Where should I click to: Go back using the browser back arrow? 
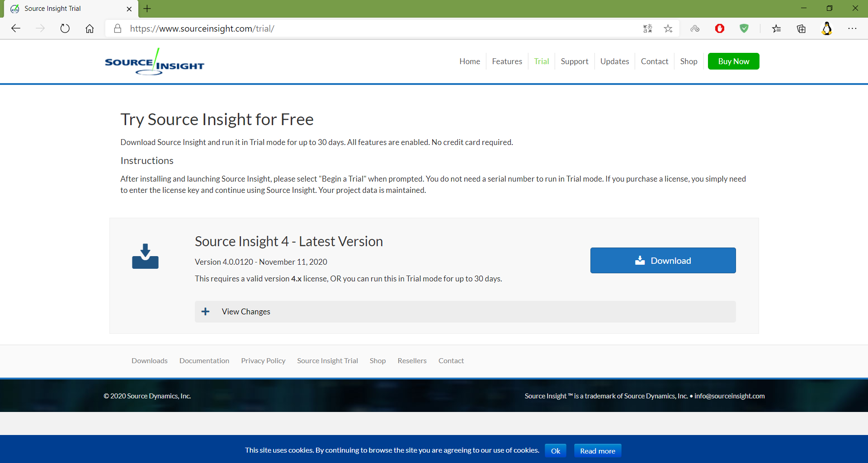[16, 28]
